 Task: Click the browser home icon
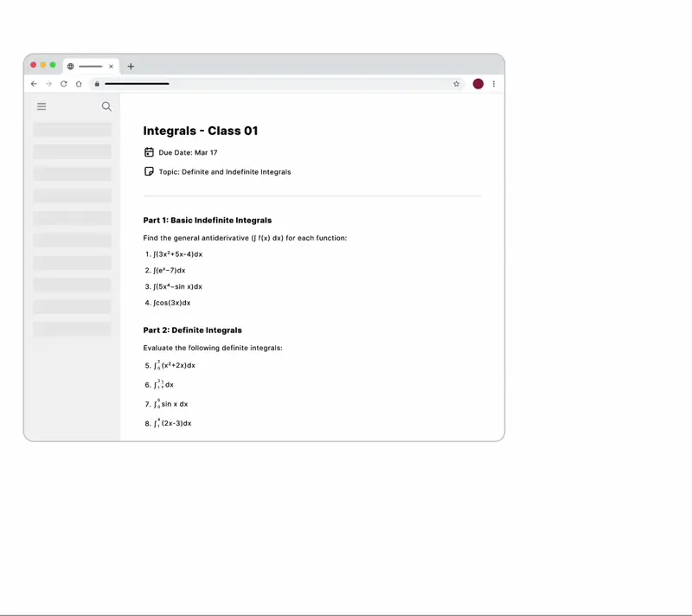pos(79,84)
